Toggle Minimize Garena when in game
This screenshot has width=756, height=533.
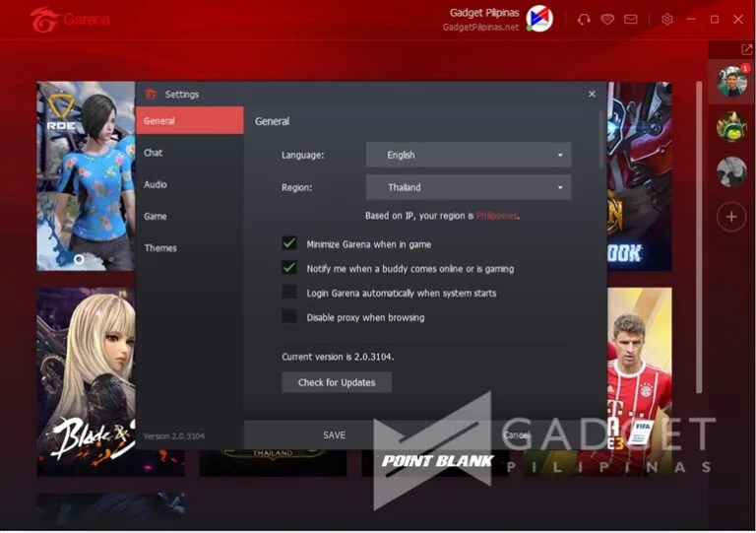coord(289,243)
